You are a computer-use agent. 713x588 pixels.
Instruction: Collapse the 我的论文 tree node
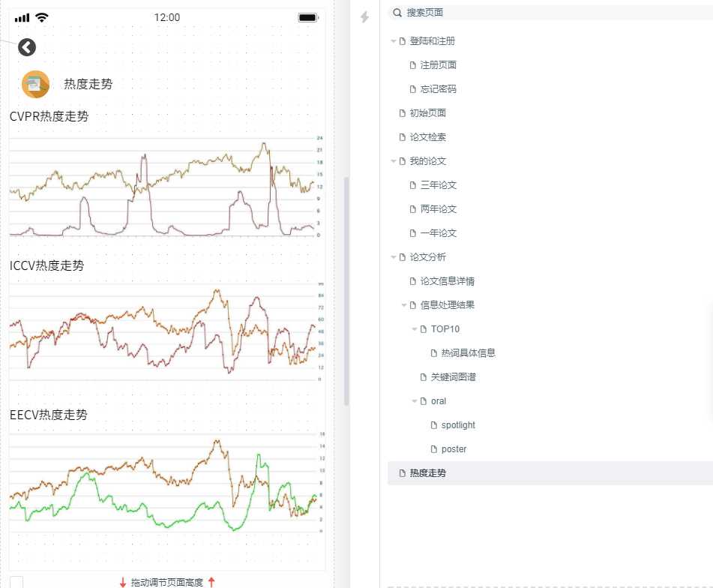click(x=394, y=161)
